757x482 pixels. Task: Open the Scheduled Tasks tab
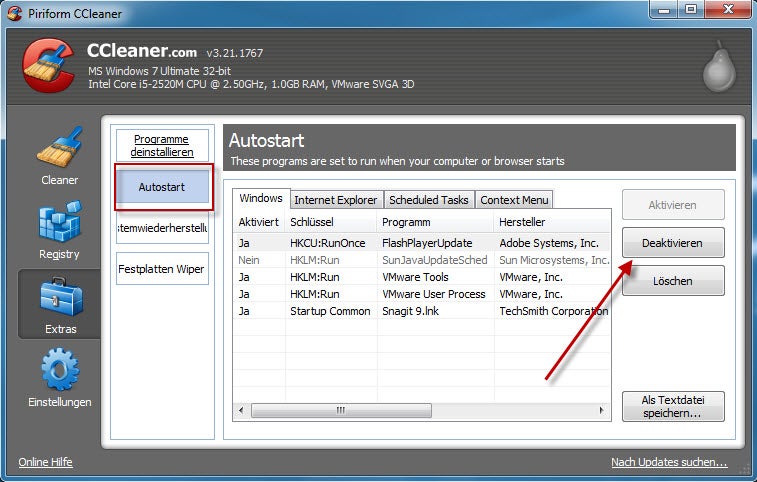429,200
